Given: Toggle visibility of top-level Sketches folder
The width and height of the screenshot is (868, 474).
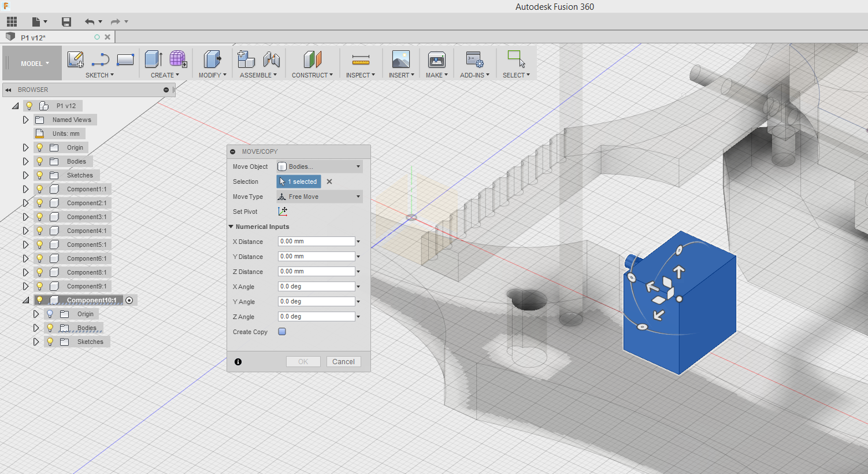Looking at the screenshot, I should click(x=40, y=175).
